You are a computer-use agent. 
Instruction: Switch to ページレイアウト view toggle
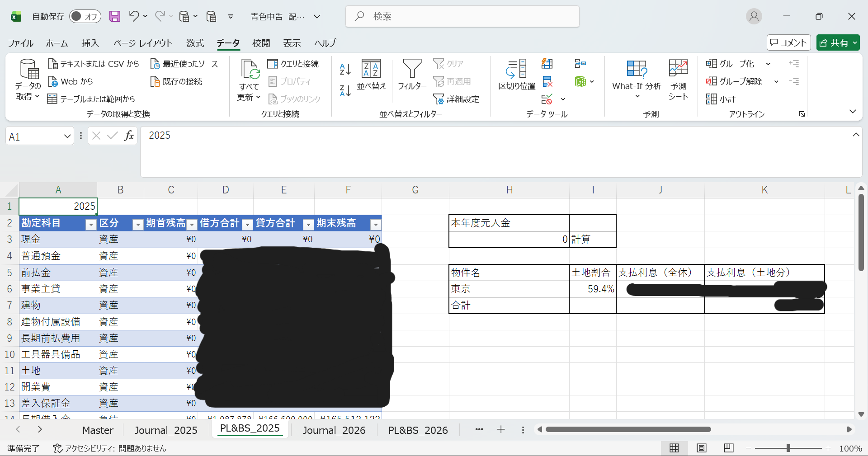[x=701, y=448]
